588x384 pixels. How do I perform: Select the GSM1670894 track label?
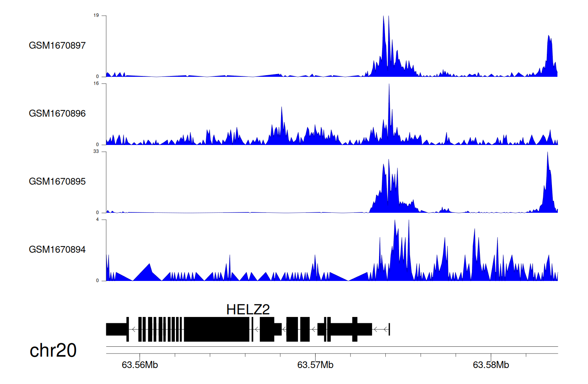point(57,250)
